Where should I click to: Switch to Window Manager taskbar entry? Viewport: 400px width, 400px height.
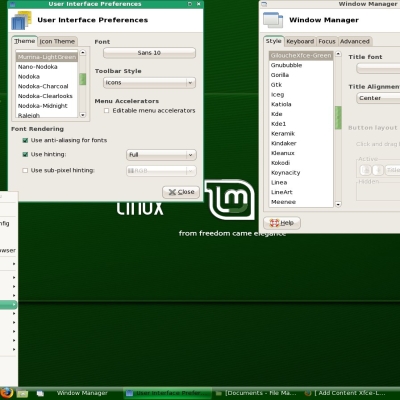pos(82,393)
